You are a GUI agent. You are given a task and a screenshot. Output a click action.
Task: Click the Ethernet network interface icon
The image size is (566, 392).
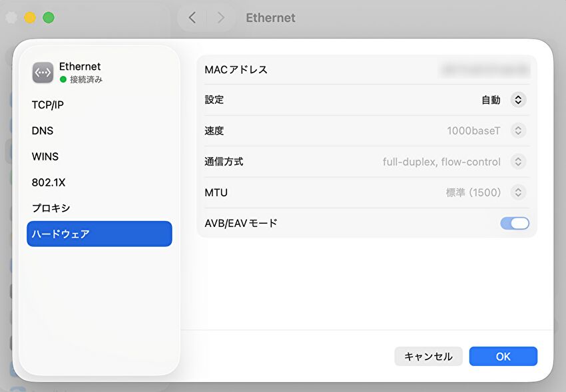(x=43, y=73)
